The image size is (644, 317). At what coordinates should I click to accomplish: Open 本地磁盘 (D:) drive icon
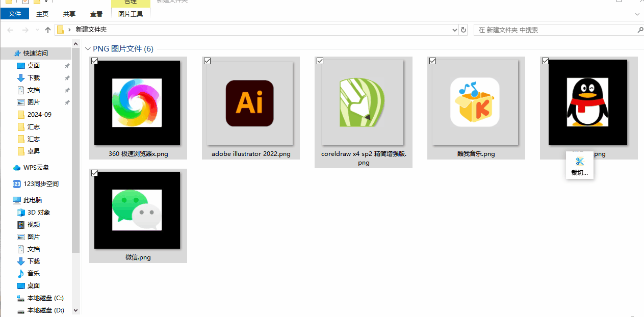21,310
